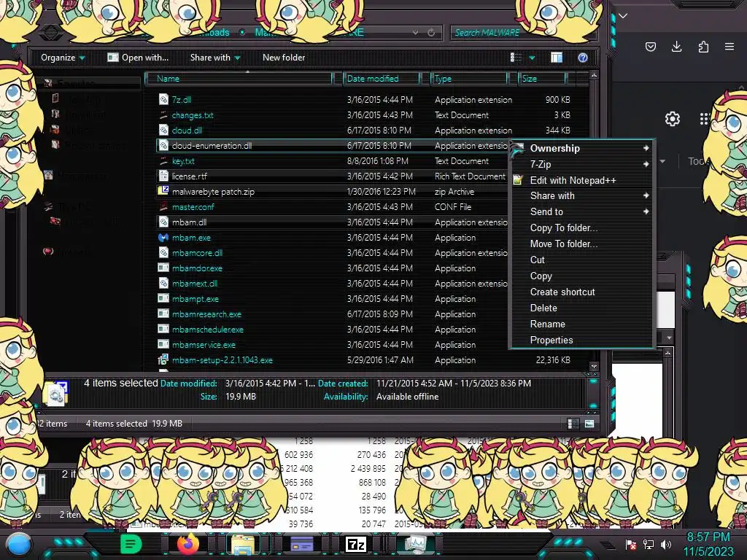747x560 pixels.
Task: Click the Explorer help question mark icon
Action: [583, 58]
